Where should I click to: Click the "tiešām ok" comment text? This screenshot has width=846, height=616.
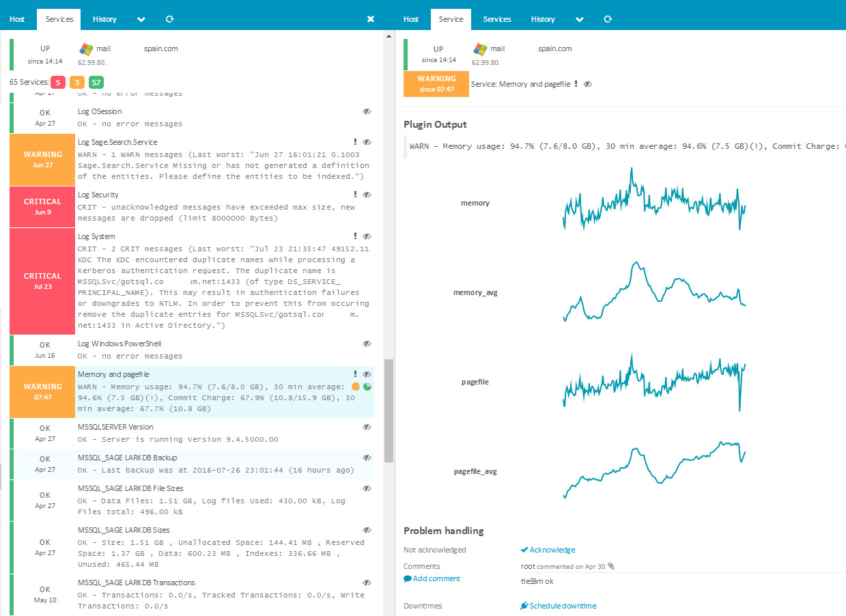pos(539,582)
